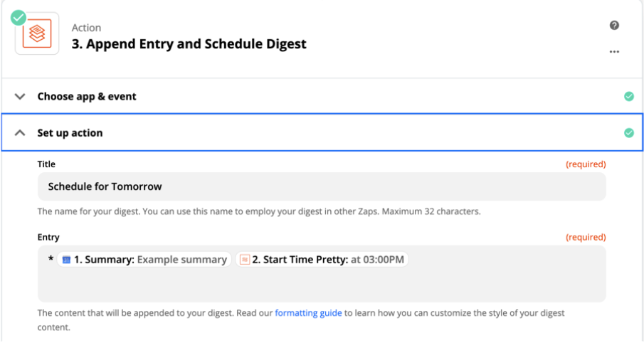Image resolution: width=644 pixels, height=343 pixels.
Task: Click the Digest app icon
Action: click(38, 34)
